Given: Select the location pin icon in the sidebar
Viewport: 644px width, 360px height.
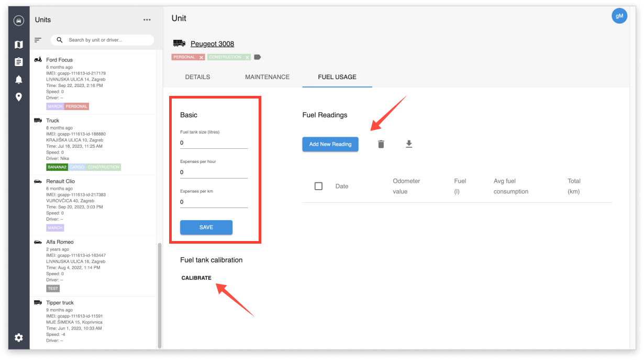Looking at the screenshot, I should click(18, 97).
